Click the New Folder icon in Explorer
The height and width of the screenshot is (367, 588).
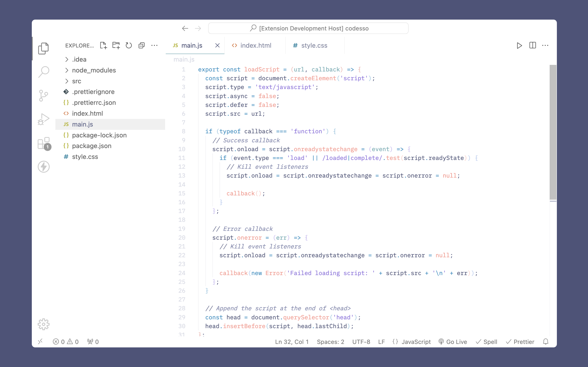116,45
